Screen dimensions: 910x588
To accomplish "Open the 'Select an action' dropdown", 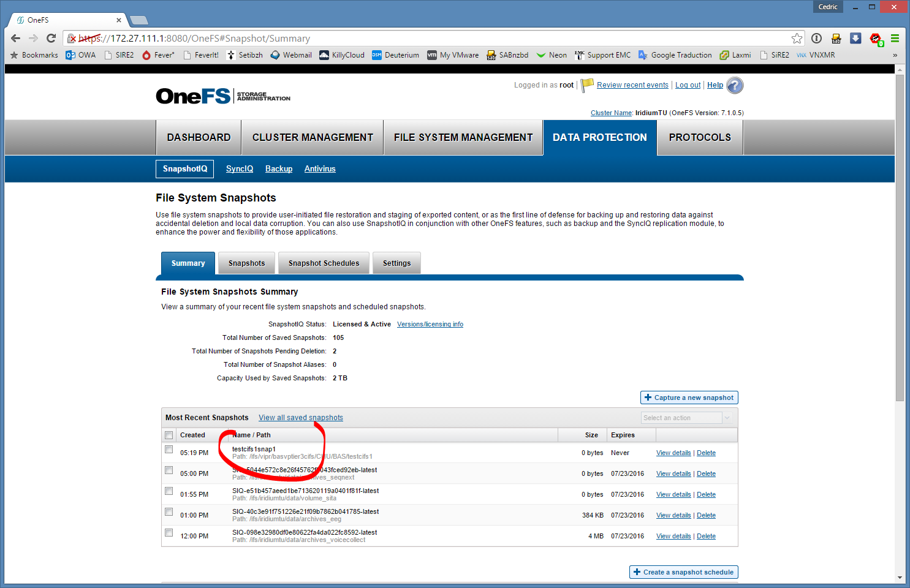I will point(686,418).
